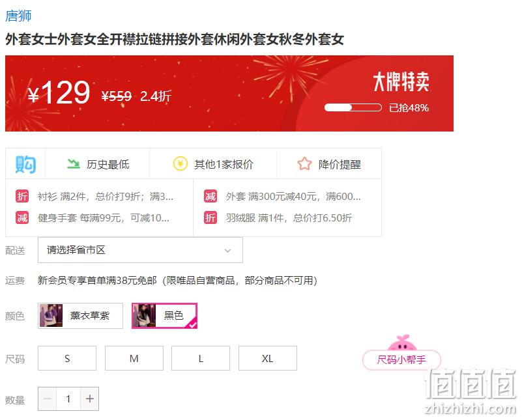Click the 已抢48% progress bar
Screen dimensions: 522x420
pyautogui.click(x=353, y=107)
